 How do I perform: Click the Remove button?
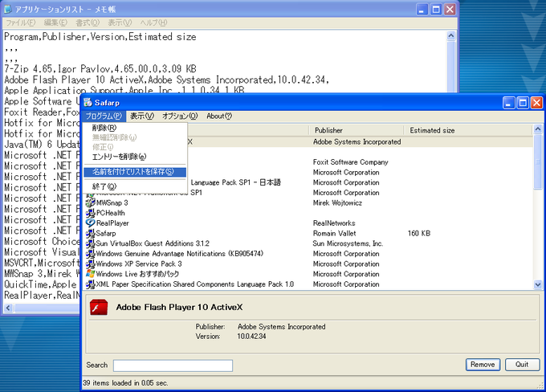483,365
